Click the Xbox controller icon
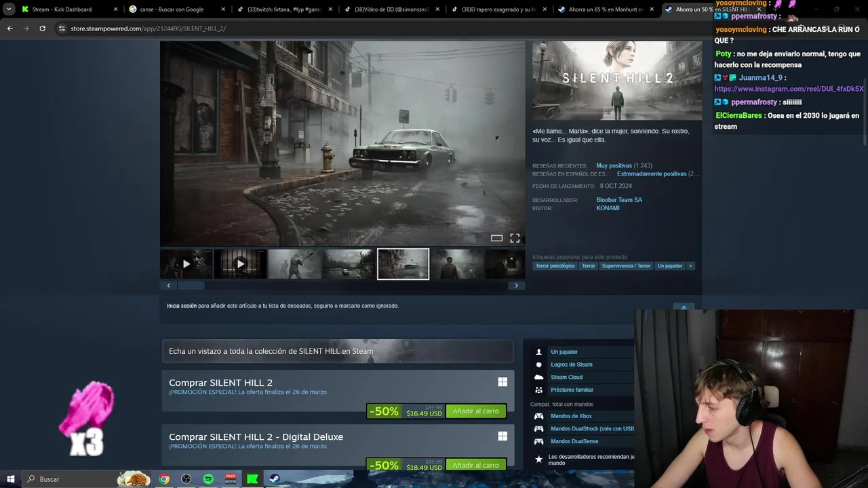This screenshot has width=868, height=488. [x=539, y=416]
